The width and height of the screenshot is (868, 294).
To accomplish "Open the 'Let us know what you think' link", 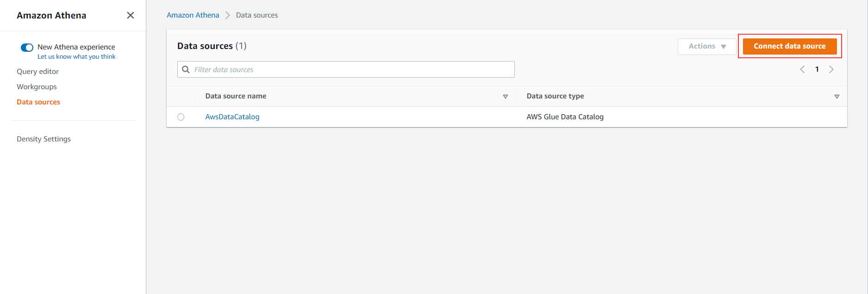I will tap(76, 56).
